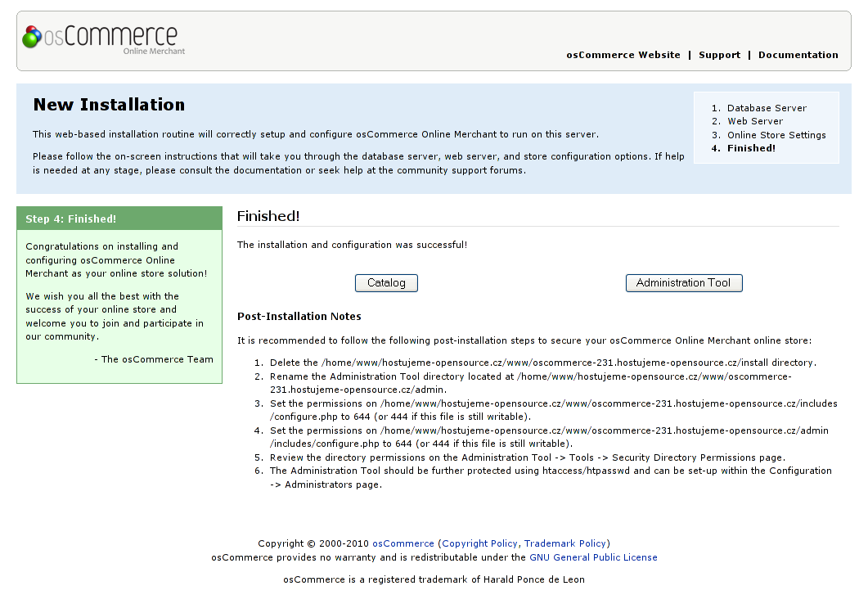Click the 'Please follow the on-screen instructions' paragraph
The height and width of the screenshot is (613, 868).
pos(358,164)
